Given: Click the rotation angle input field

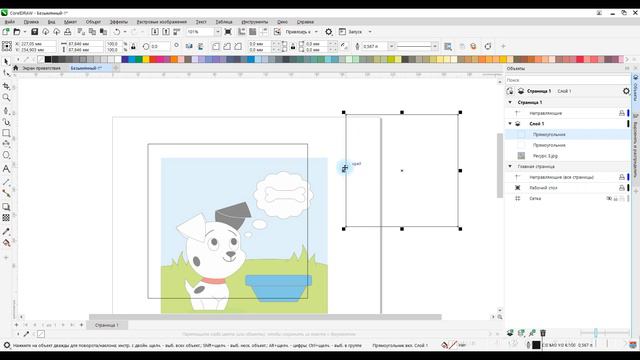Looking at the screenshot, I should pyautogui.click(x=159, y=47).
